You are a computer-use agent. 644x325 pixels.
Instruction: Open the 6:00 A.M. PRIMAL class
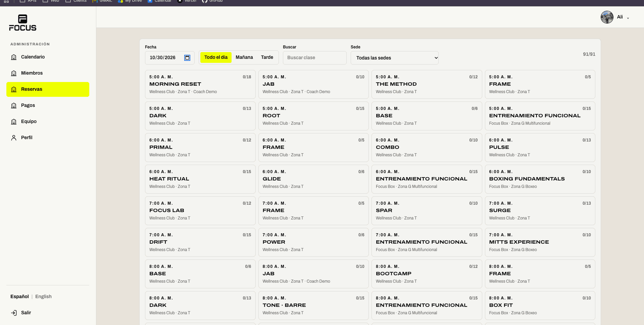tap(200, 148)
